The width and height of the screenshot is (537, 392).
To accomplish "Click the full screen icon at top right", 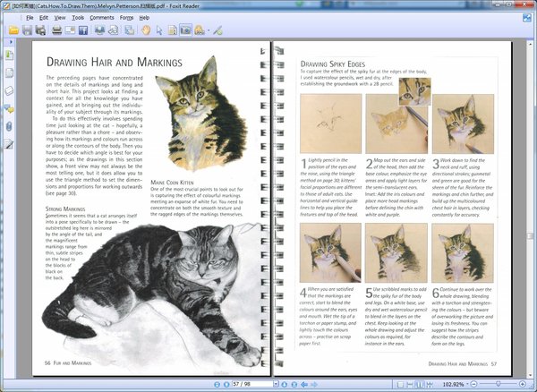I will coord(527,18).
